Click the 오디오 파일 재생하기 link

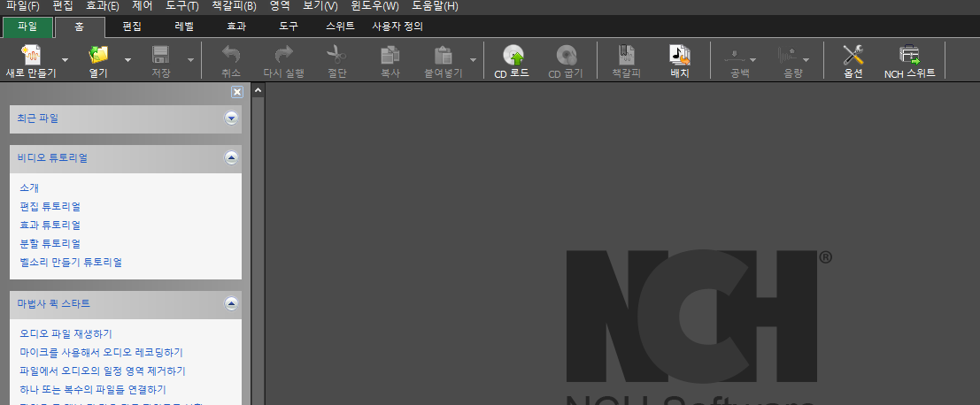(x=66, y=334)
